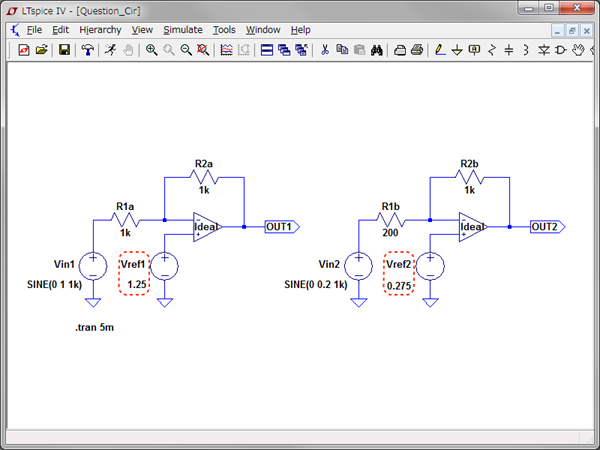
Task: Select the Draw Wire pencil tool
Action: pos(440,49)
